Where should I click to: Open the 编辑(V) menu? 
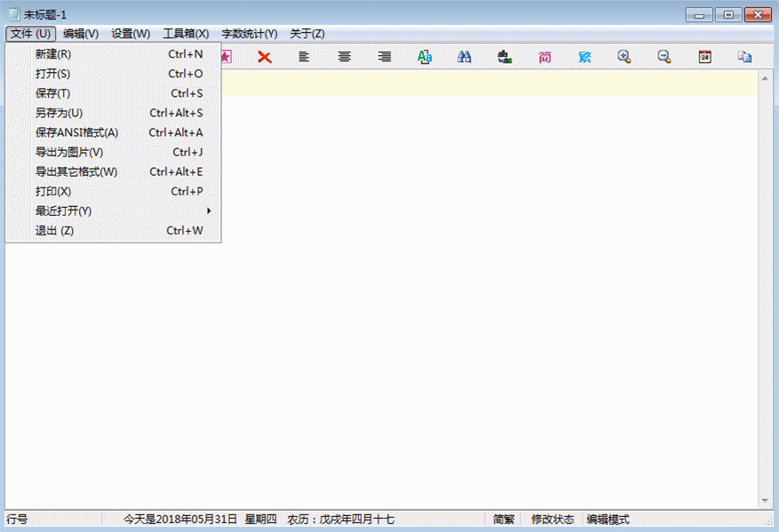[x=81, y=34]
